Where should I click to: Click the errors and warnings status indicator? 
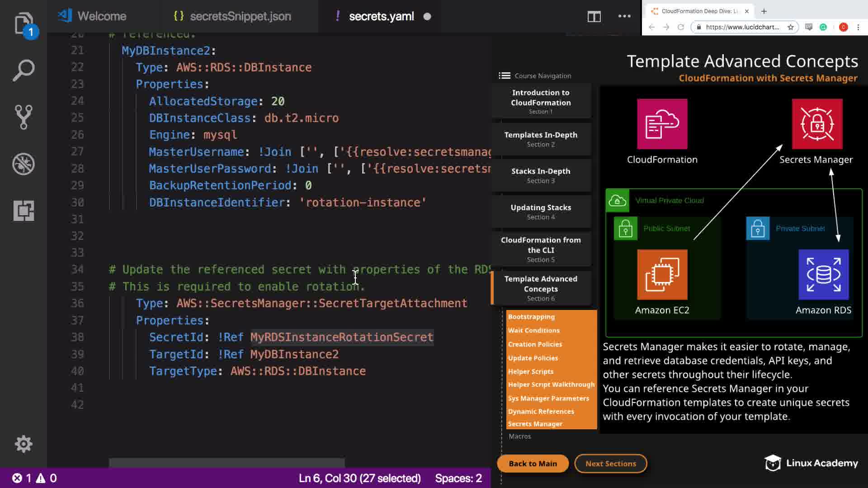coord(34,478)
